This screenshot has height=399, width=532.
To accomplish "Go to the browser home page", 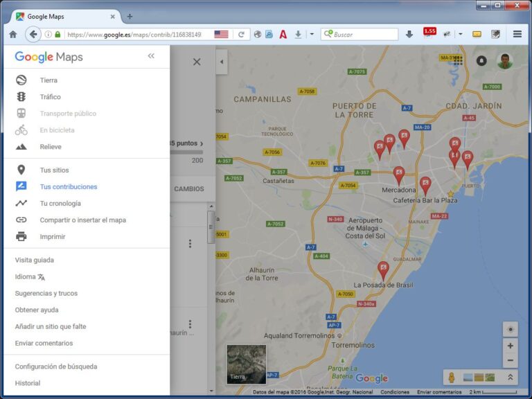I will pos(13,34).
